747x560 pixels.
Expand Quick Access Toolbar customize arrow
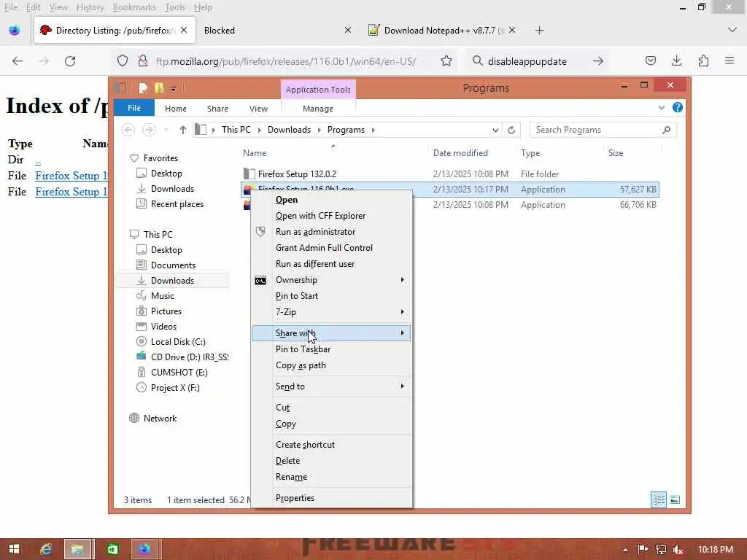click(174, 88)
